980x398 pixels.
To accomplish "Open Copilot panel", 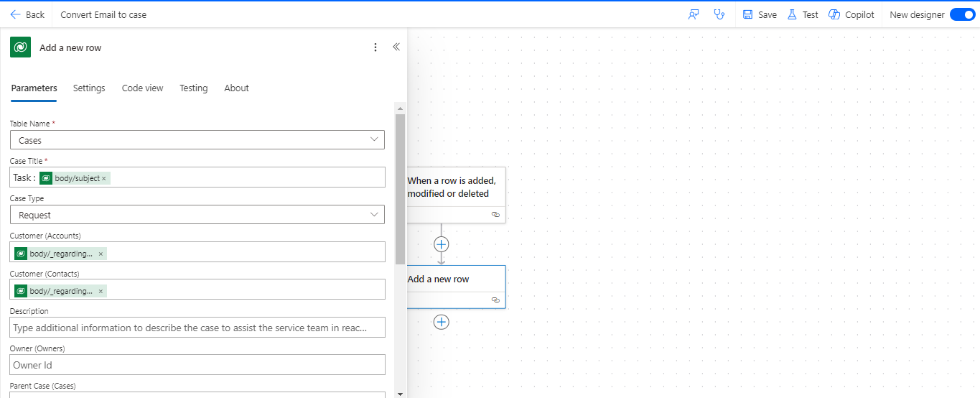I will point(851,14).
